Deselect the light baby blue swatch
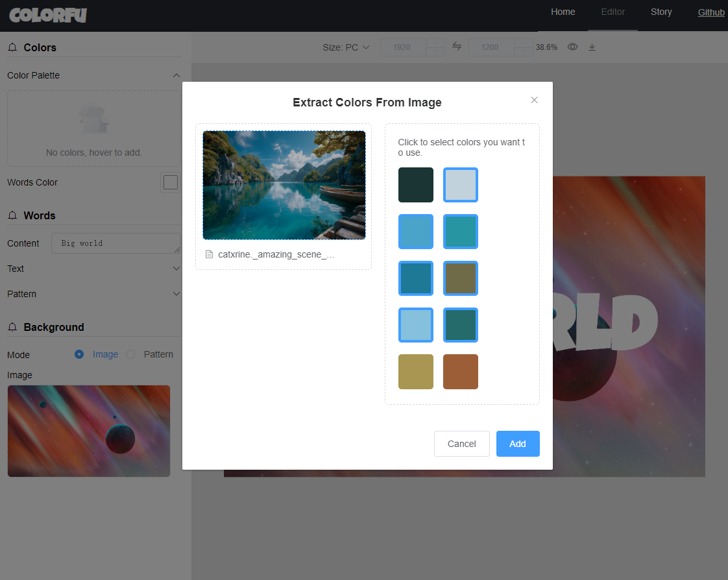Screen dimensions: 728x580 coord(416,325)
